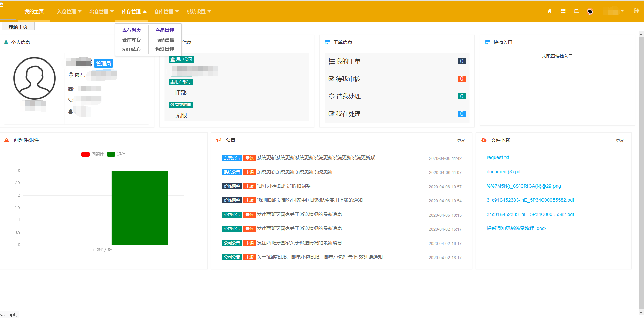Click the 用户公司 label tag
The height and width of the screenshot is (318, 644).
coord(181,59)
